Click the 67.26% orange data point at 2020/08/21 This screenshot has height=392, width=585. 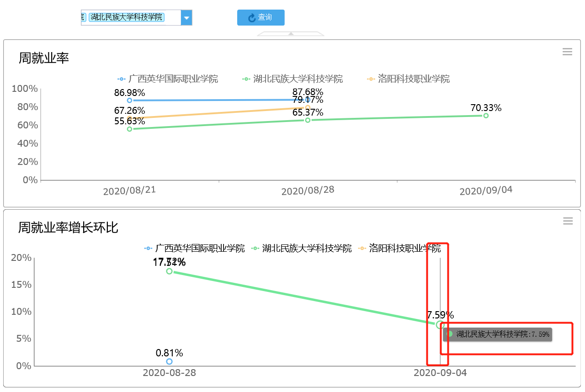coord(129,118)
